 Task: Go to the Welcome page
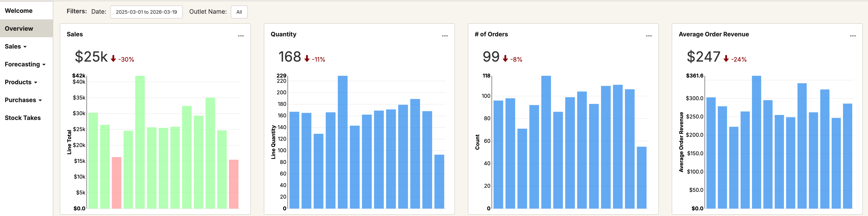(x=19, y=11)
